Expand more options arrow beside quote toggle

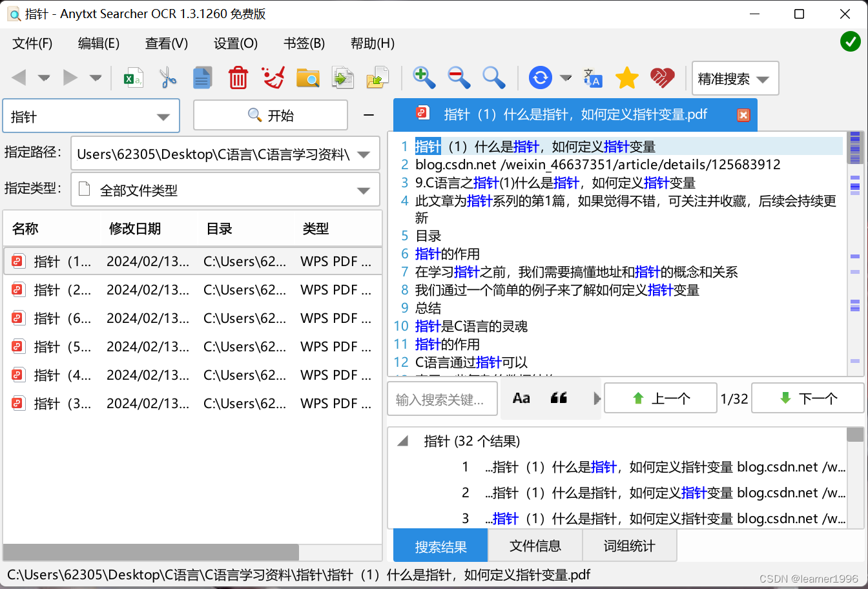point(597,398)
